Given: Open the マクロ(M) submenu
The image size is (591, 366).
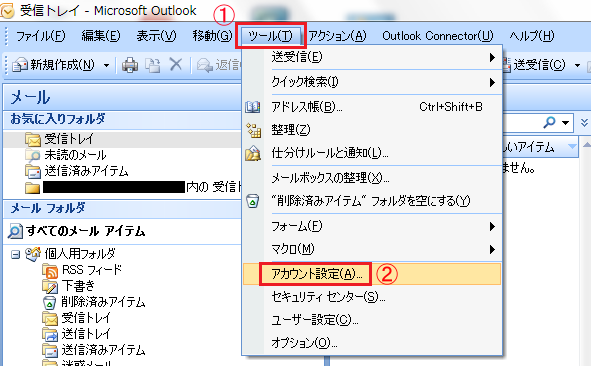Looking at the screenshot, I should pyautogui.click(x=372, y=249).
